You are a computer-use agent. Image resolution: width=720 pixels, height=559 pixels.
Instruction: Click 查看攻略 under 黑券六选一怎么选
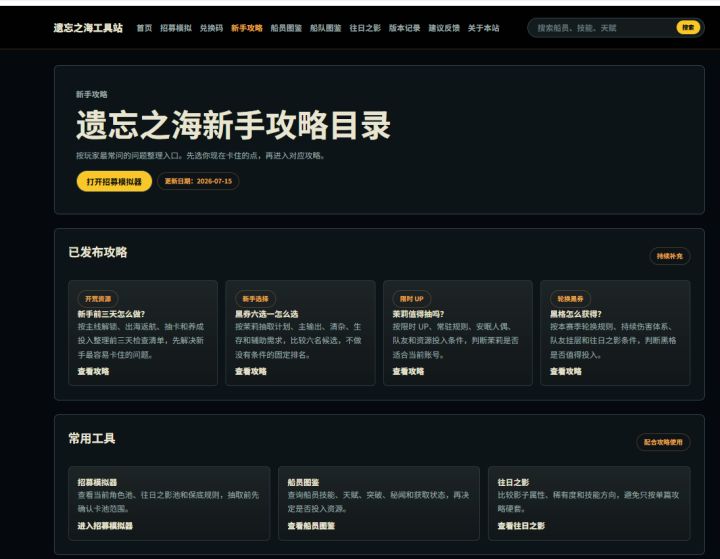[x=251, y=371]
